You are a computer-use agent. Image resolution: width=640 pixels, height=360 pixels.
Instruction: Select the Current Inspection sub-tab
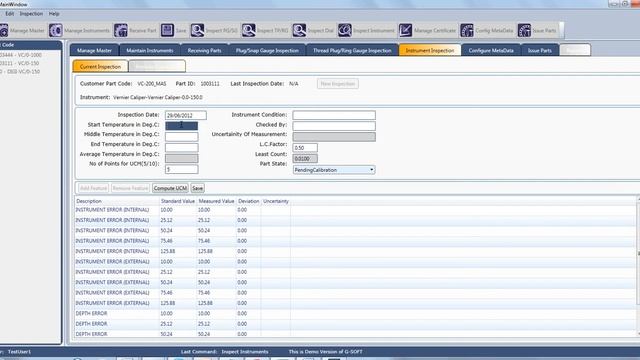pyautogui.click(x=100, y=67)
